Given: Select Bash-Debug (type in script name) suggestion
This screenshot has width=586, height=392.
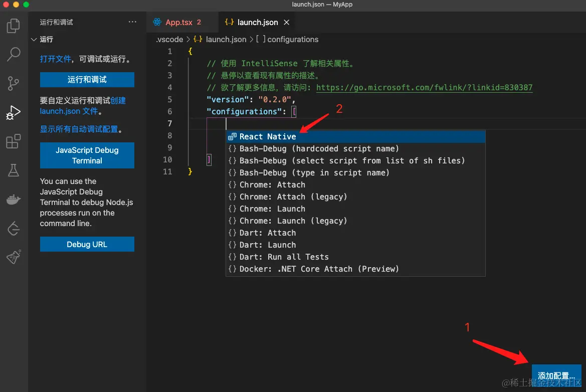Looking at the screenshot, I should coord(355,172).
